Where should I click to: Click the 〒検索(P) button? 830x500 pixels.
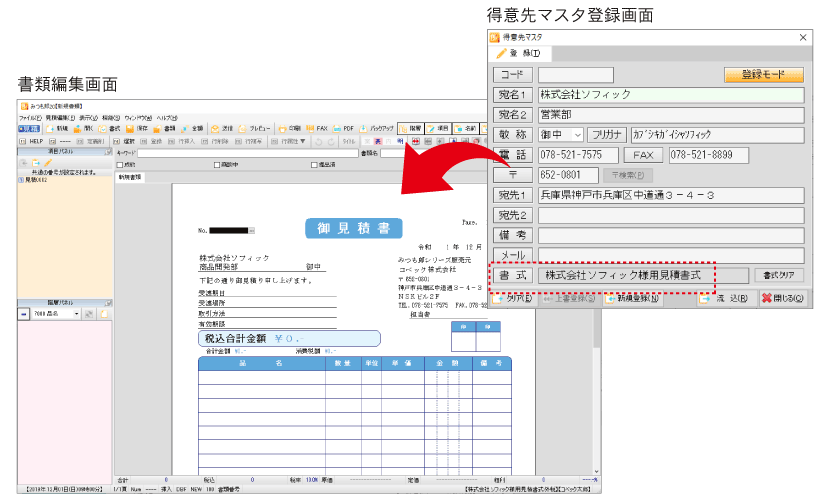(628, 175)
